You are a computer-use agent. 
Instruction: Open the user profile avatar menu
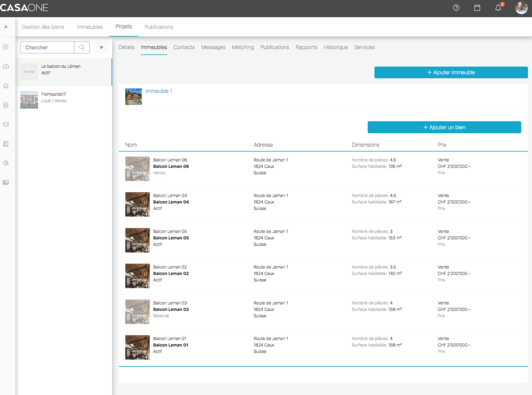pos(521,8)
